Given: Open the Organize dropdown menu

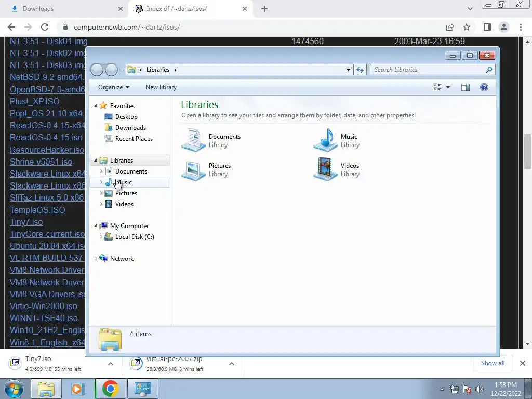Looking at the screenshot, I should 114,87.
